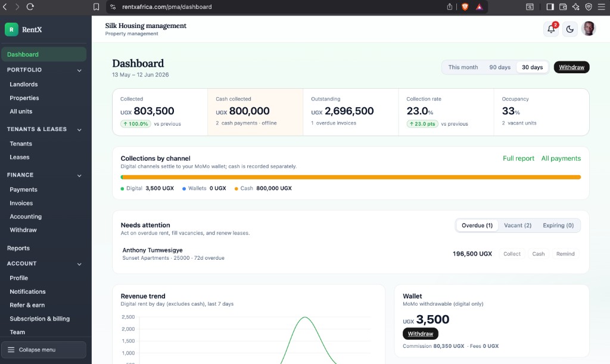
Task: Open the Brave VPN shield icon
Action: [x=589, y=7]
